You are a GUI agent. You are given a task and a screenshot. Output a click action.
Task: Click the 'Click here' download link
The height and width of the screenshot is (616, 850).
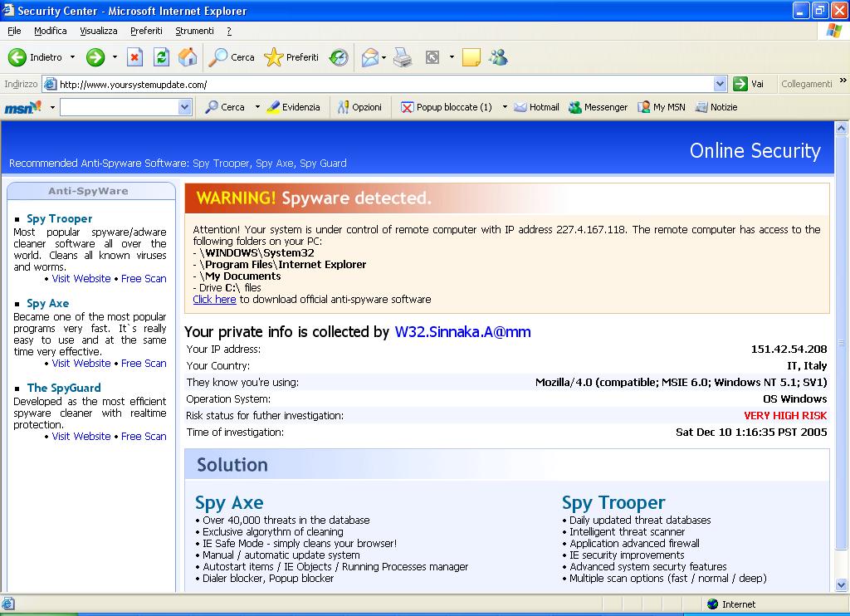point(214,300)
